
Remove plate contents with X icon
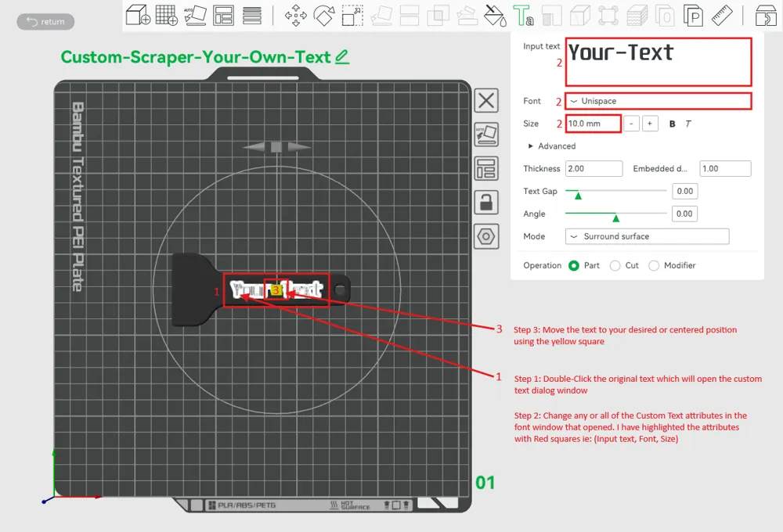click(486, 100)
